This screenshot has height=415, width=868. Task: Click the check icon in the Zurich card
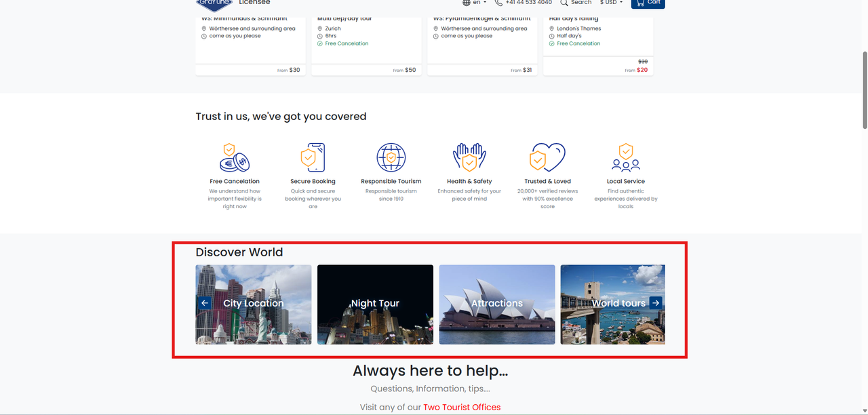click(x=319, y=43)
